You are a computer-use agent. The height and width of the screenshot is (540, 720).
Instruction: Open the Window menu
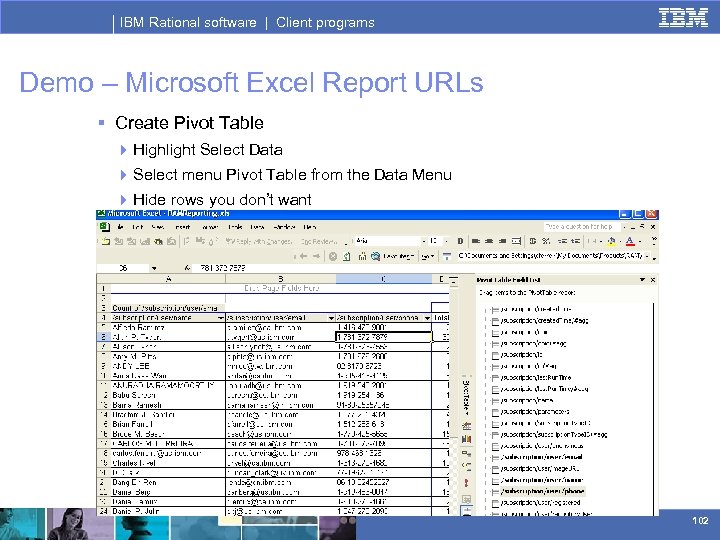click(x=284, y=227)
